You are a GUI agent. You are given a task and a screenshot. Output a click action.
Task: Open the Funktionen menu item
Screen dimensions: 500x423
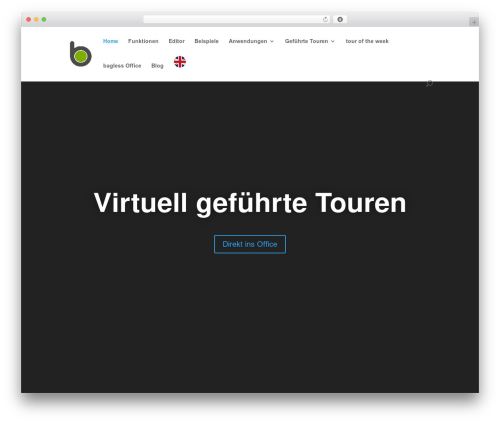[143, 41]
